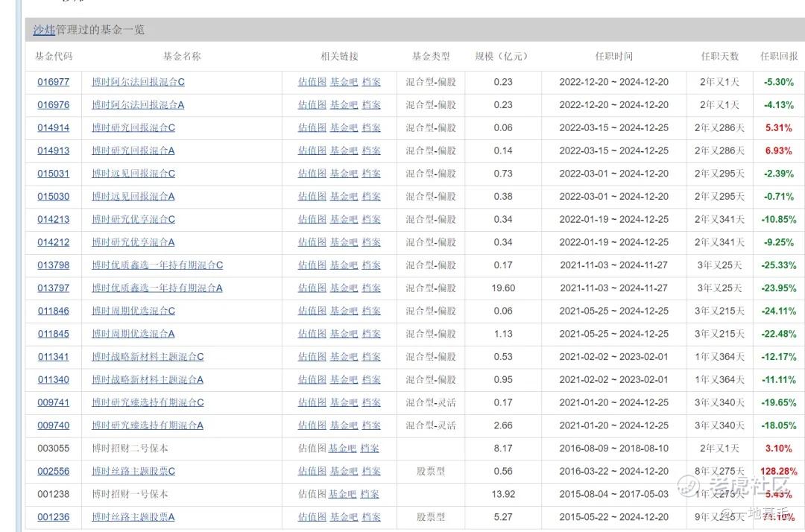Open 档案 for fund 009741

(x=371, y=402)
